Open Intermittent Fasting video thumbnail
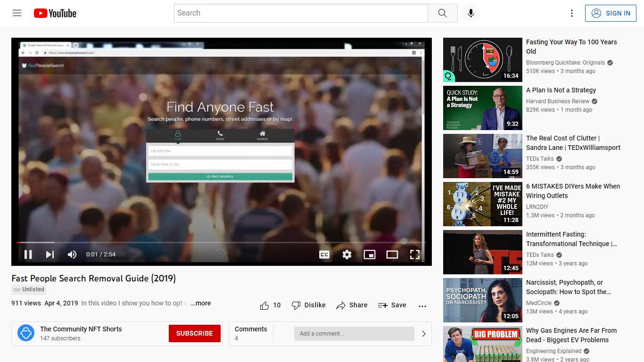The image size is (644, 362). click(x=483, y=252)
